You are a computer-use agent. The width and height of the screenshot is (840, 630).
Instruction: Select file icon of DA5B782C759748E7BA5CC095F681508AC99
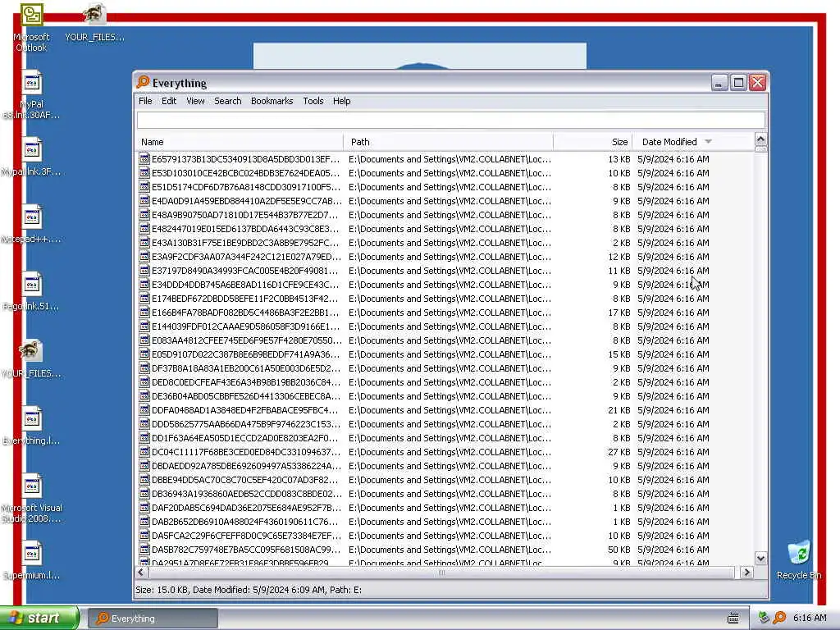pos(144,549)
